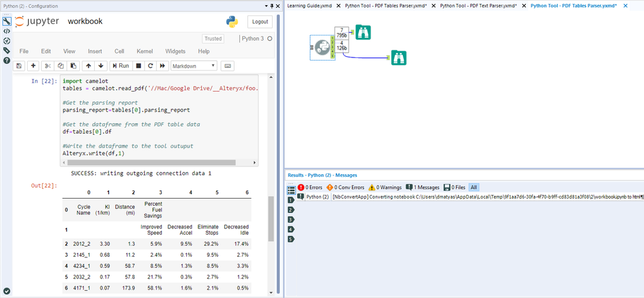Click the notebook vertical scrollbar thumb
644x298 pixels.
point(271,218)
